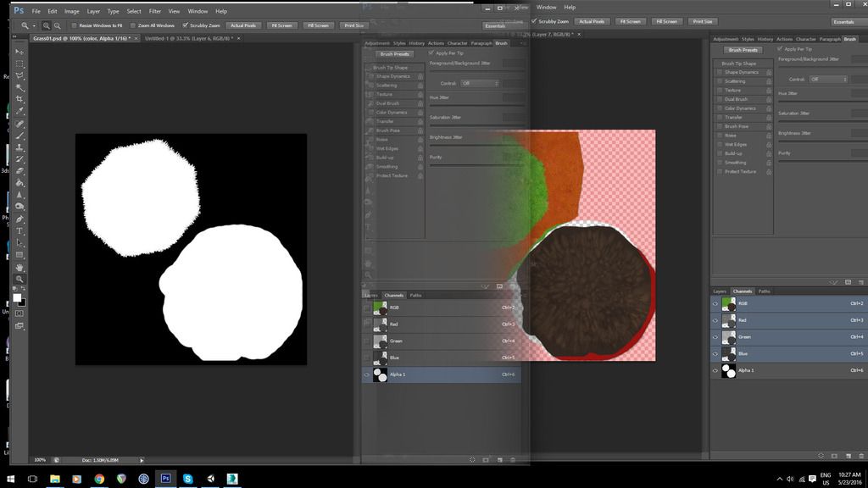Select the Horizontal Type tool
868x488 pixels.
coord(19,230)
